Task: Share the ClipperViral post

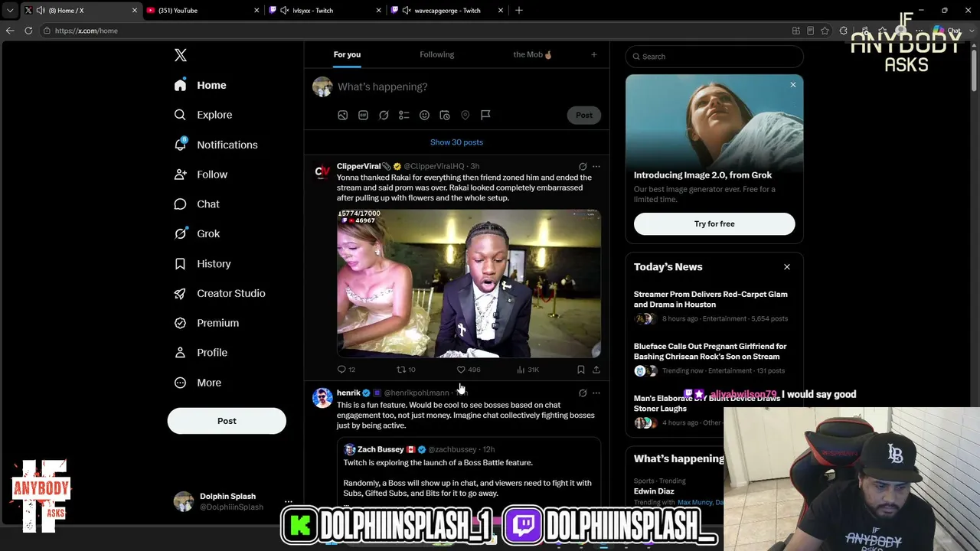Action: (x=596, y=370)
